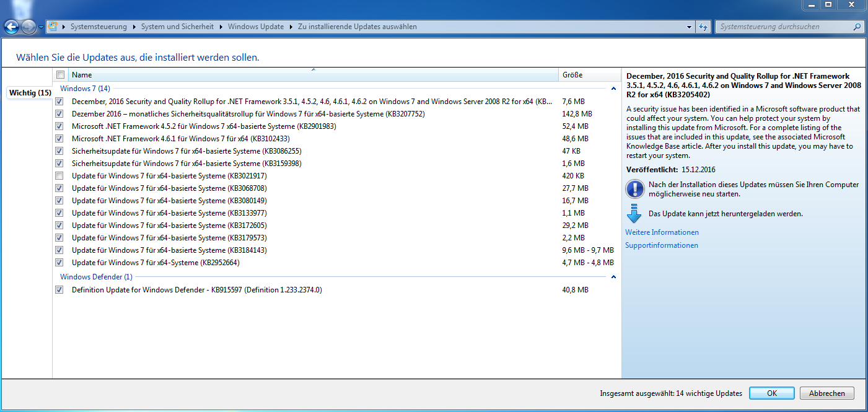The image size is (868, 412).
Task: Uncheck the KB3172605 update checkbox
Action: click(59, 225)
